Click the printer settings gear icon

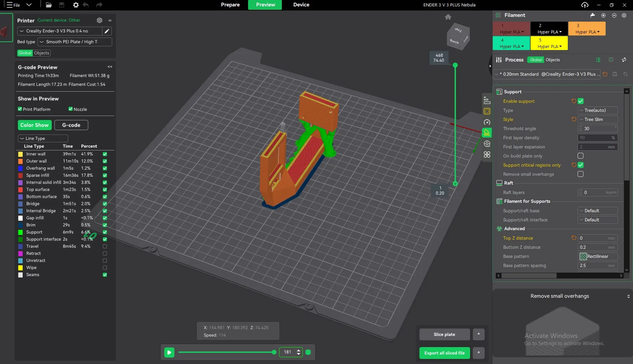(99, 20)
